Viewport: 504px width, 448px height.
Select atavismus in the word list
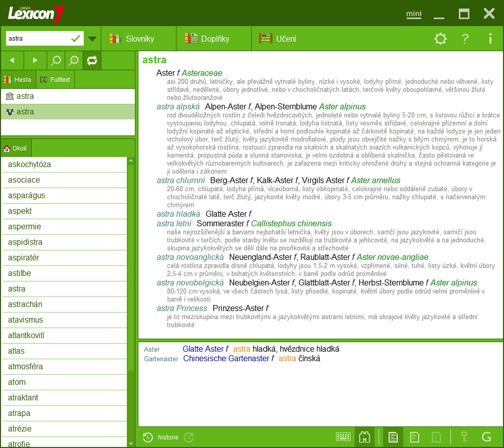pos(64,320)
